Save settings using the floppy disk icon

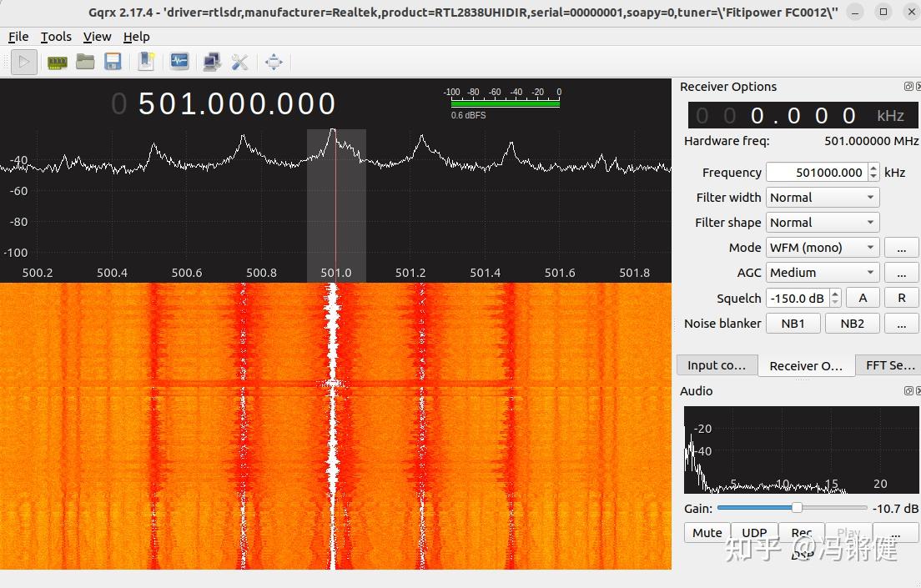point(113,62)
